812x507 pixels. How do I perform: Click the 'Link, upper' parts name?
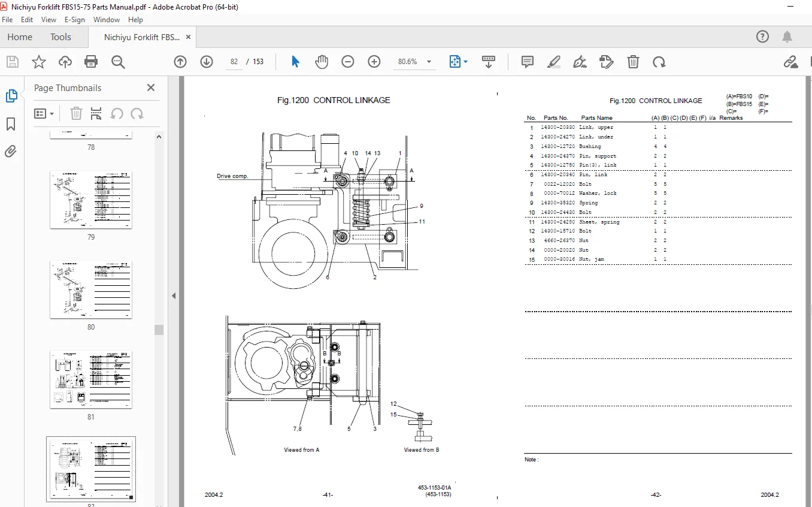pos(596,127)
